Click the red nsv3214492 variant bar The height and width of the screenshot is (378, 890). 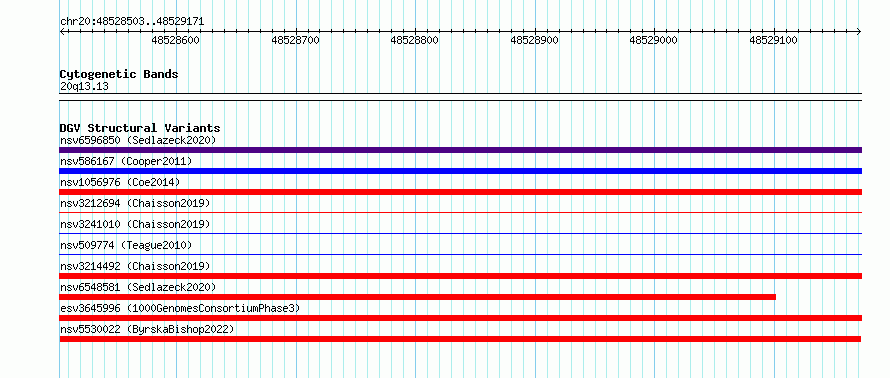pos(460,276)
